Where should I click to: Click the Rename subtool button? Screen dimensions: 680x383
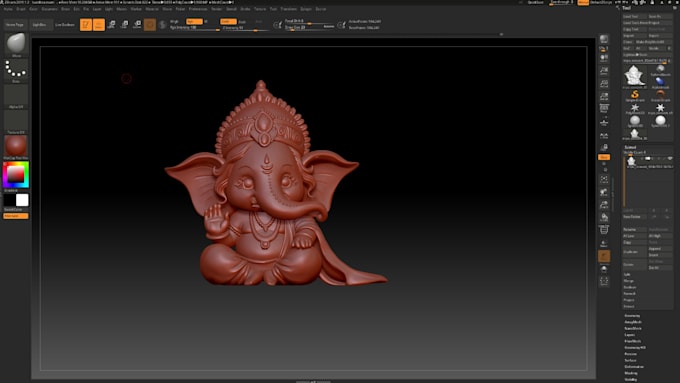pyautogui.click(x=634, y=229)
